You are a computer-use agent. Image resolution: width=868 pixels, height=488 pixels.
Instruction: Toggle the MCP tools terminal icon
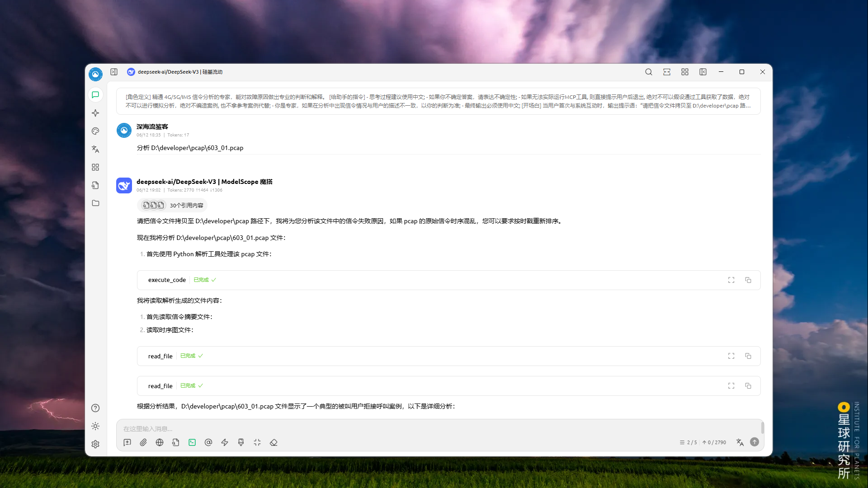click(192, 442)
